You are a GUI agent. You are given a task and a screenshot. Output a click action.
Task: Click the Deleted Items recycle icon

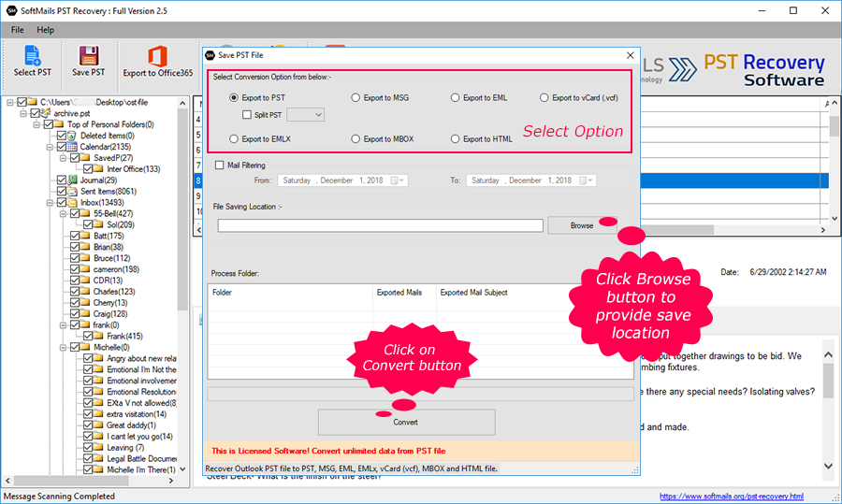(x=72, y=136)
